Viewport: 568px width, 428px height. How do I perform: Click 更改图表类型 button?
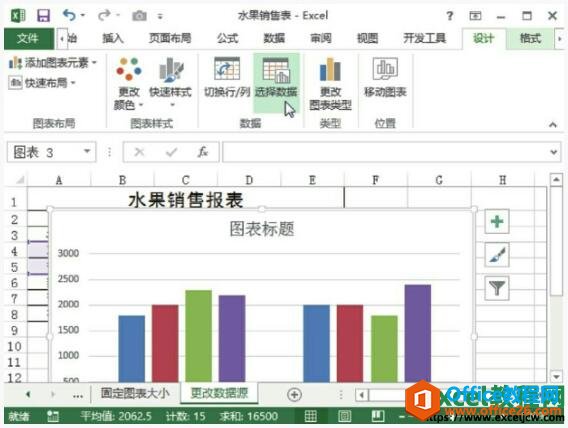(x=330, y=83)
